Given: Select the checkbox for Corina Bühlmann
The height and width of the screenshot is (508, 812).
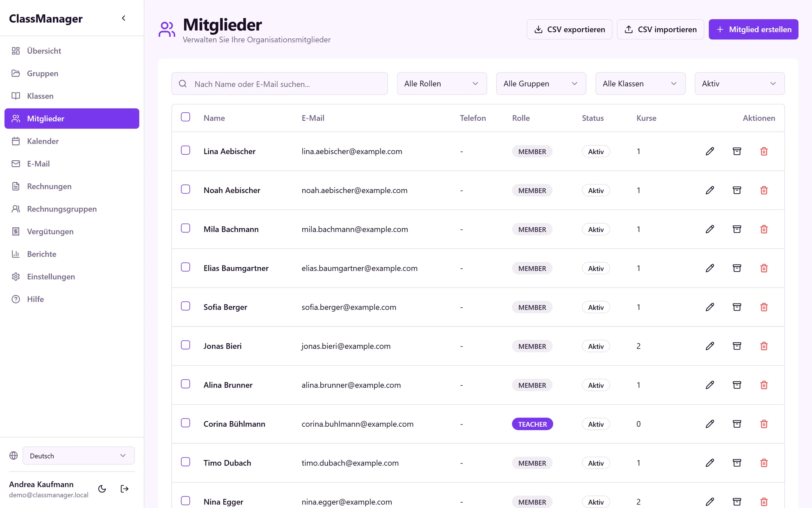Looking at the screenshot, I should point(186,423).
